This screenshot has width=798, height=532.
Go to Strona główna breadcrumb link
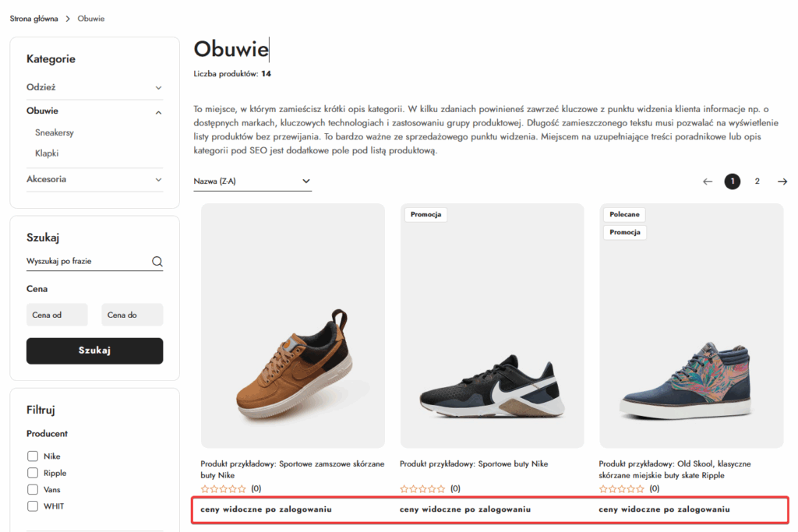point(34,19)
